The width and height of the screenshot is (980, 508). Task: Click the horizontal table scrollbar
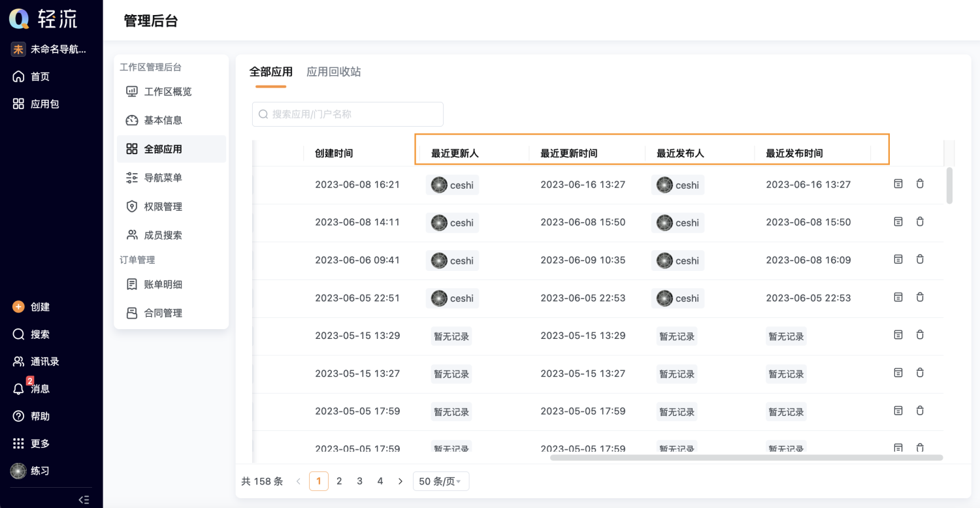tap(746, 458)
